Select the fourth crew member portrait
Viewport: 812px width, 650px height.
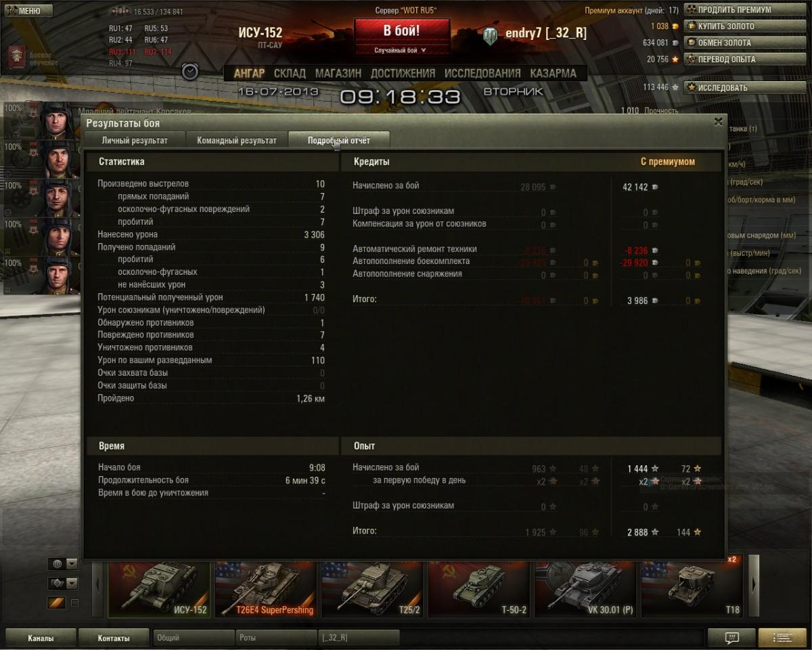[59, 236]
